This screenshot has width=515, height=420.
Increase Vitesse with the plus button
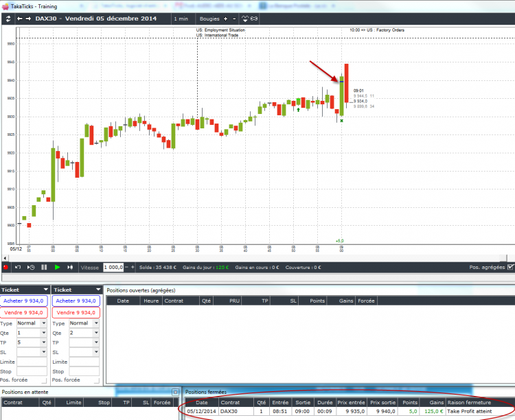[133, 267]
